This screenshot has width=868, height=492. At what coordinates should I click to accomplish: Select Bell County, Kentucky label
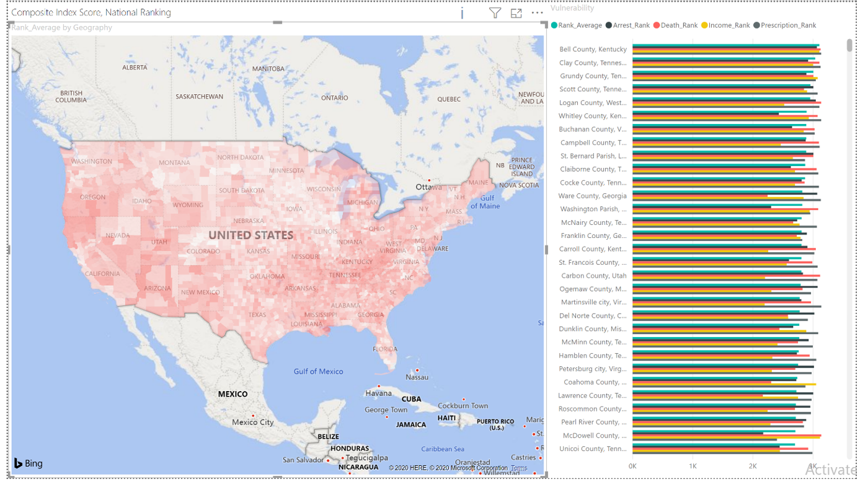click(593, 50)
